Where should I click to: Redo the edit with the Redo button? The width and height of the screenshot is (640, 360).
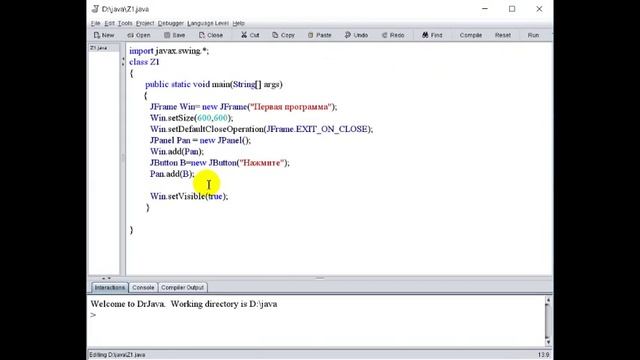[x=393, y=35]
